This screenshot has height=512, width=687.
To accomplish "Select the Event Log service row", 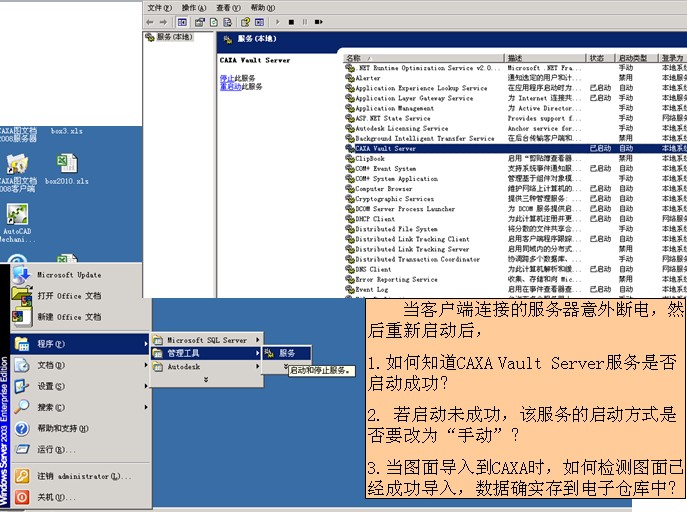I will pyautogui.click(x=516, y=290).
